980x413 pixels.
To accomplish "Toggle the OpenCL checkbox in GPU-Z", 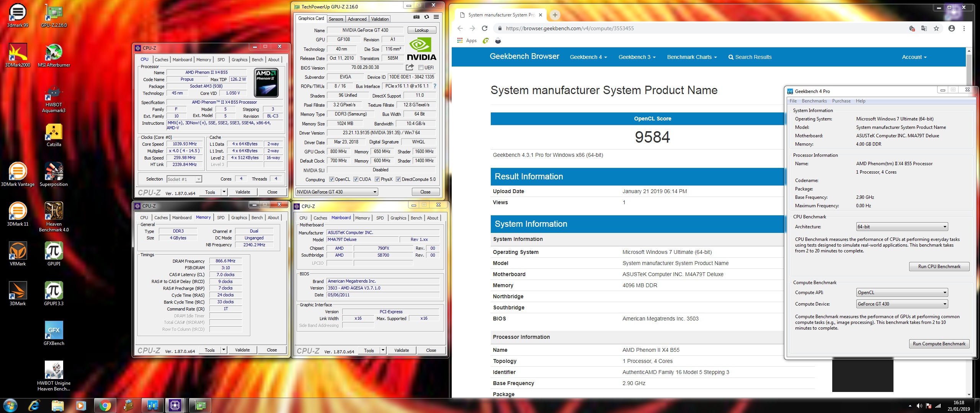I will [332, 179].
